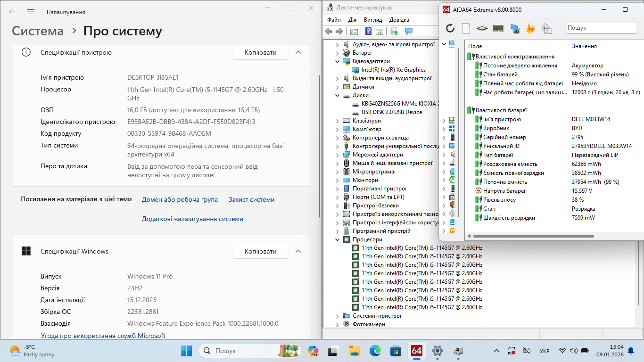This screenshot has height=362, width=644.
Task: Click the AIDA64 refresh icon
Action: [x=450, y=29]
